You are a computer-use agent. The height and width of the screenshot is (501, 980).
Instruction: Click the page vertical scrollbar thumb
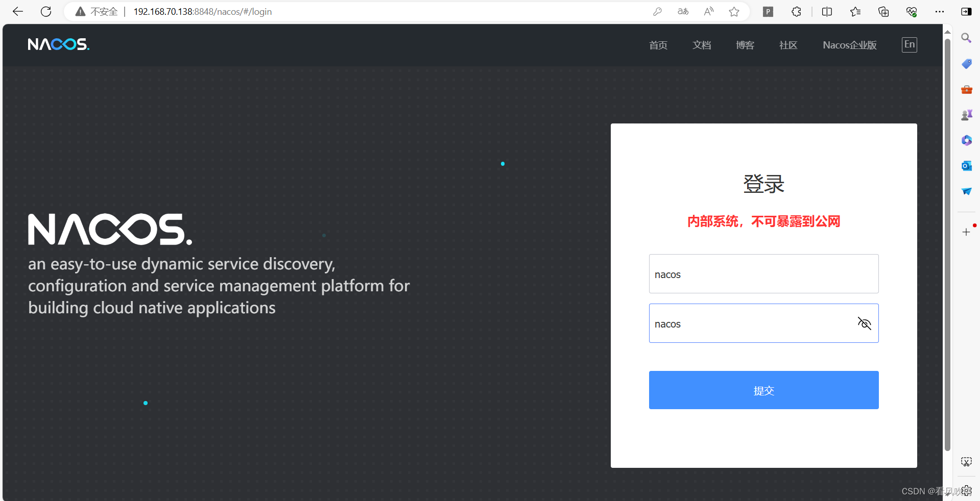(948, 245)
